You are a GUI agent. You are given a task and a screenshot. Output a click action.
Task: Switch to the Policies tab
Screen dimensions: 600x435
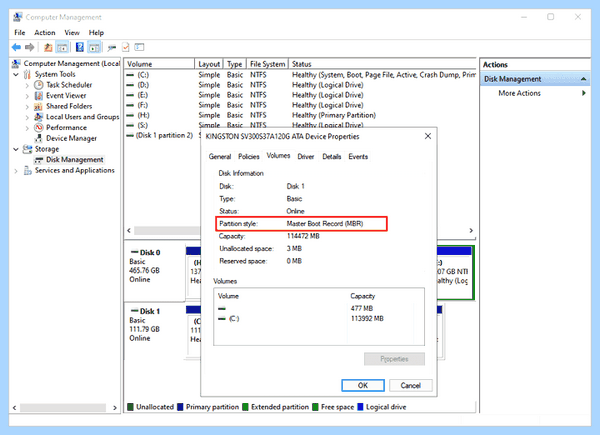coord(249,156)
